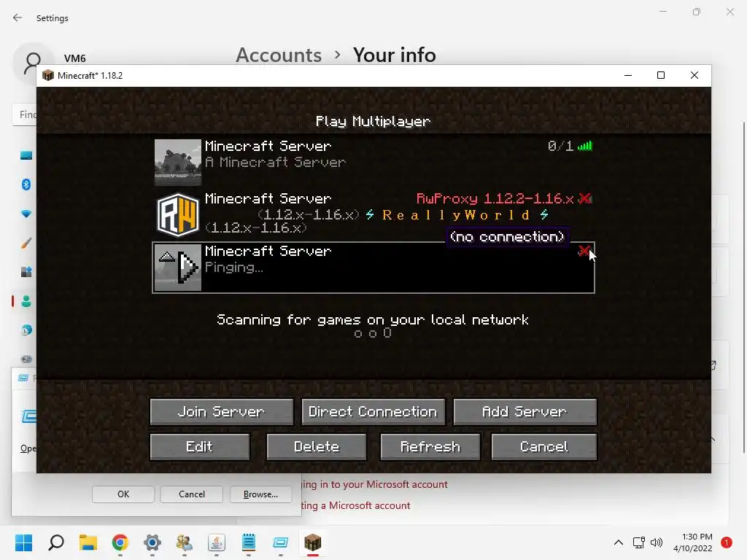Open the Bluetooth & devices settings sidebar icon
This screenshot has width=747, height=560.
point(26,184)
